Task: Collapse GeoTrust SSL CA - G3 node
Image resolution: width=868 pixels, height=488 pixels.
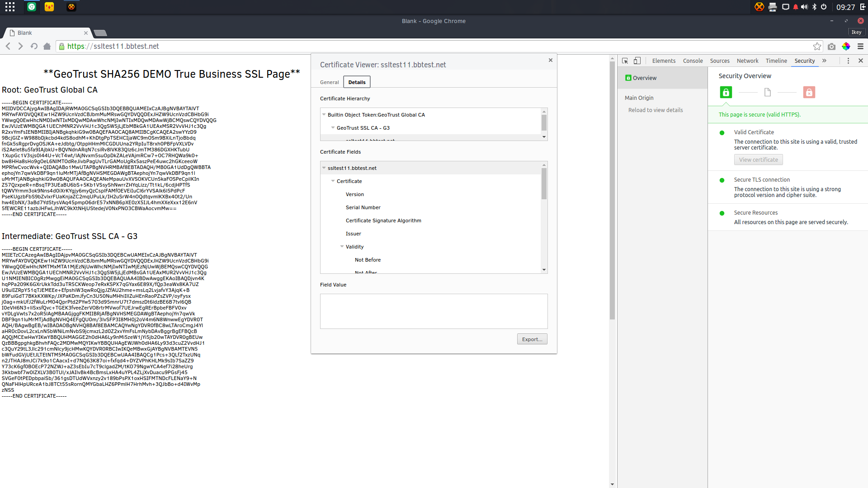Action: (333, 127)
